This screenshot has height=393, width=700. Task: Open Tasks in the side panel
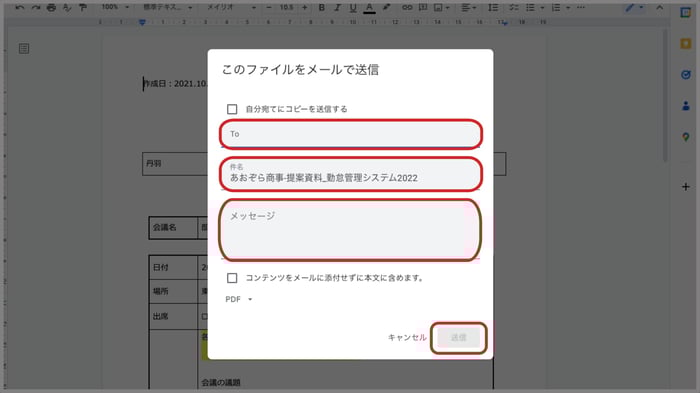coord(686,75)
